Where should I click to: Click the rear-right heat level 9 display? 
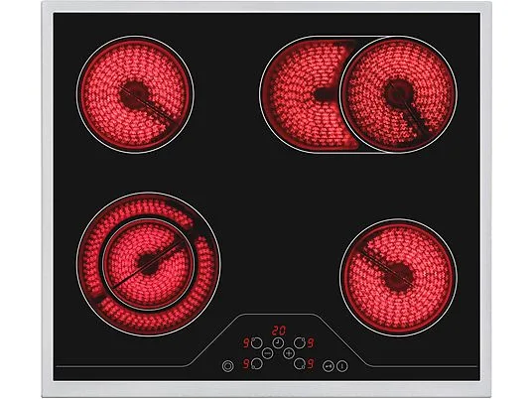(310, 343)
